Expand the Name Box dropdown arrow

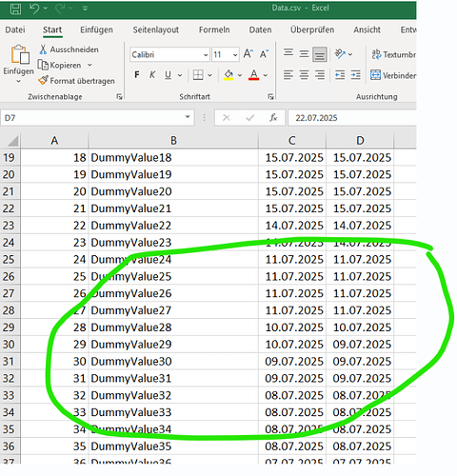tap(188, 117)
